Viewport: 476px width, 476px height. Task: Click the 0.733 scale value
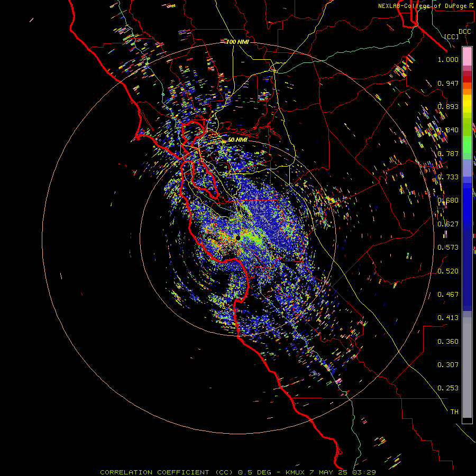point(448,177)
